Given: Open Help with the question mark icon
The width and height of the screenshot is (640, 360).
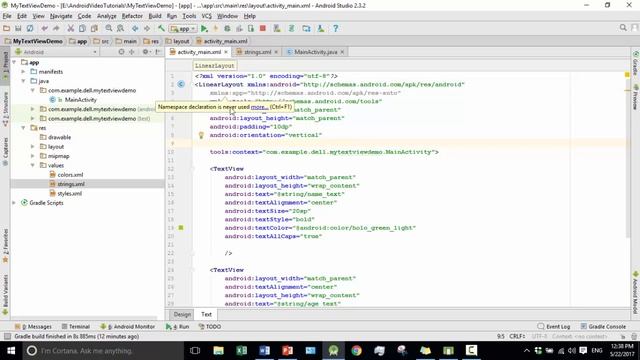Looking at the screenshot, I should pyautogui.click(x=336, y=29).
